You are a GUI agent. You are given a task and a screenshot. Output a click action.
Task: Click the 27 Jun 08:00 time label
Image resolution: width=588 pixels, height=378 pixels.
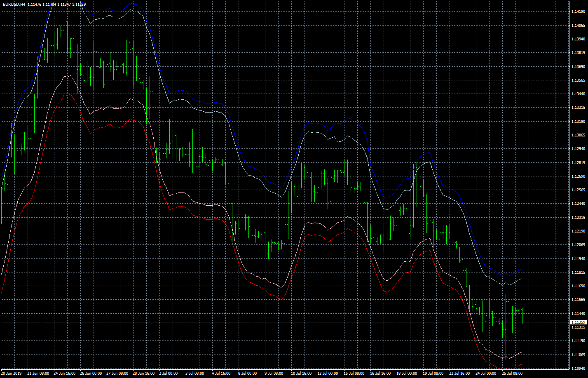pos(117,373)
